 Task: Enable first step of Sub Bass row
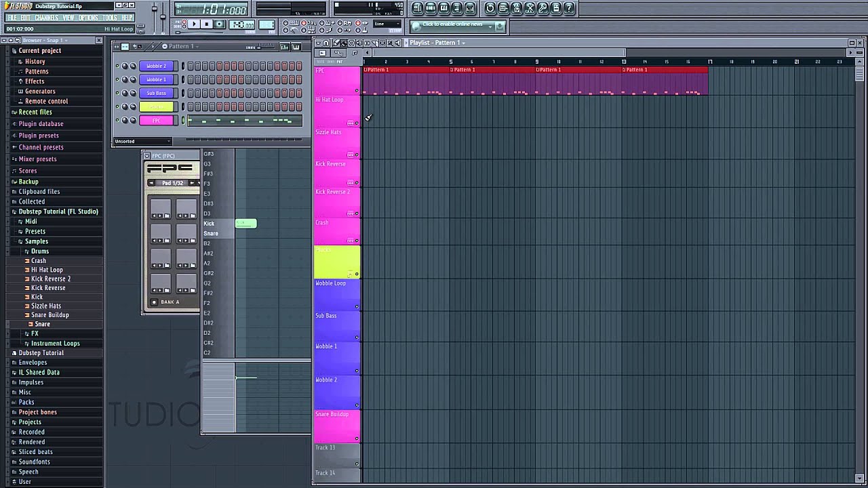(191, 93)
